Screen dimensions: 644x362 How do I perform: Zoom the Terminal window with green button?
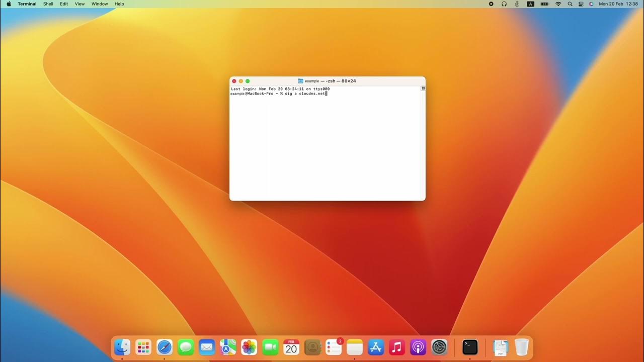point(248,81)
